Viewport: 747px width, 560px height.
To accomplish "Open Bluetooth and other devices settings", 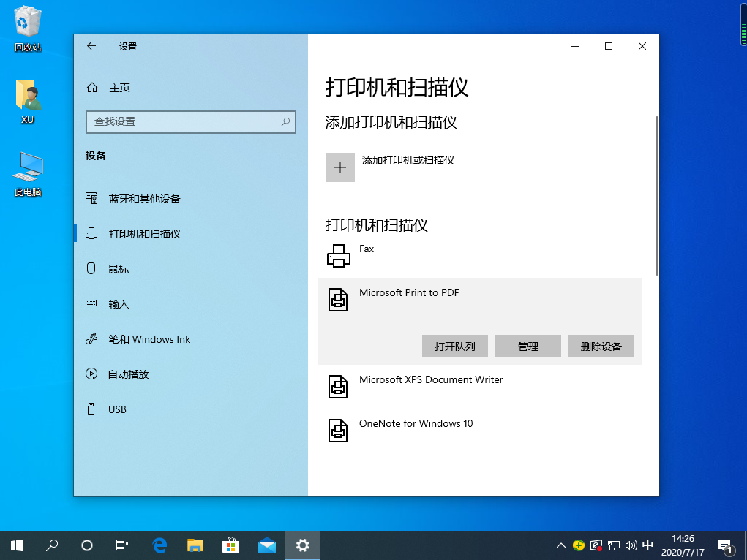I will (x=144, y=199).
